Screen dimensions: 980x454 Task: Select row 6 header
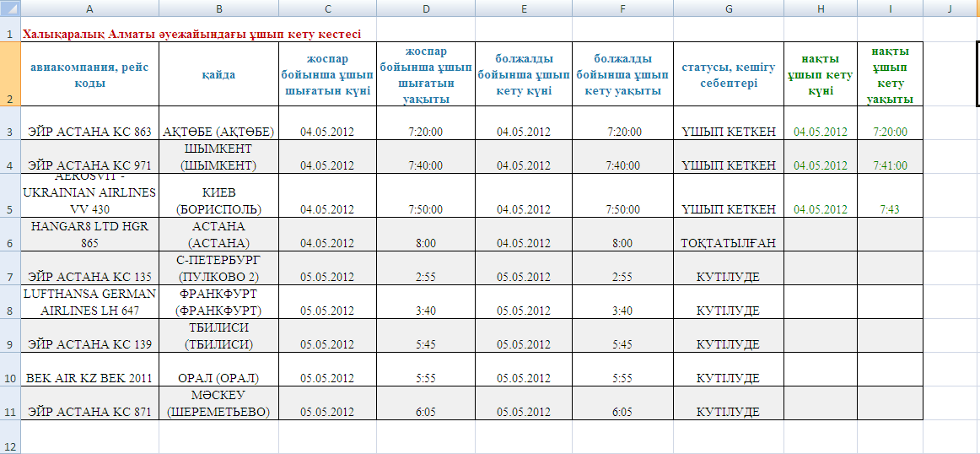[10, 235]
